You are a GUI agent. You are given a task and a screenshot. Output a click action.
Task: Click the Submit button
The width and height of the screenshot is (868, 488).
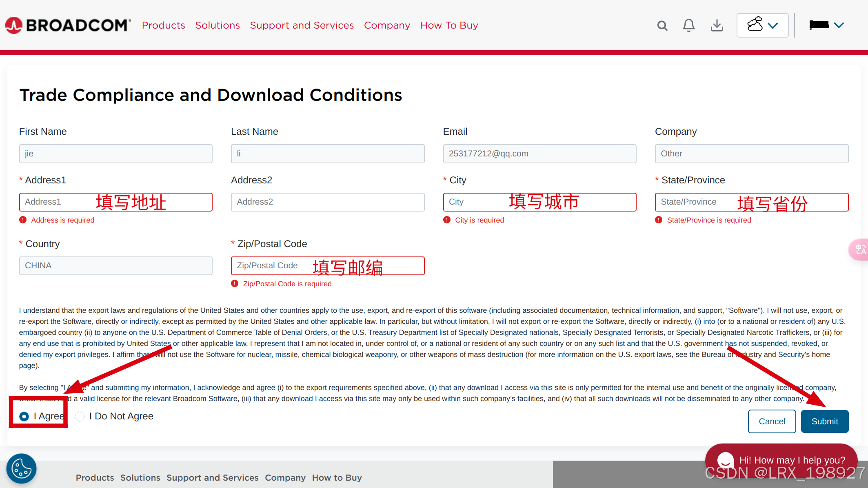click(824, 421)
